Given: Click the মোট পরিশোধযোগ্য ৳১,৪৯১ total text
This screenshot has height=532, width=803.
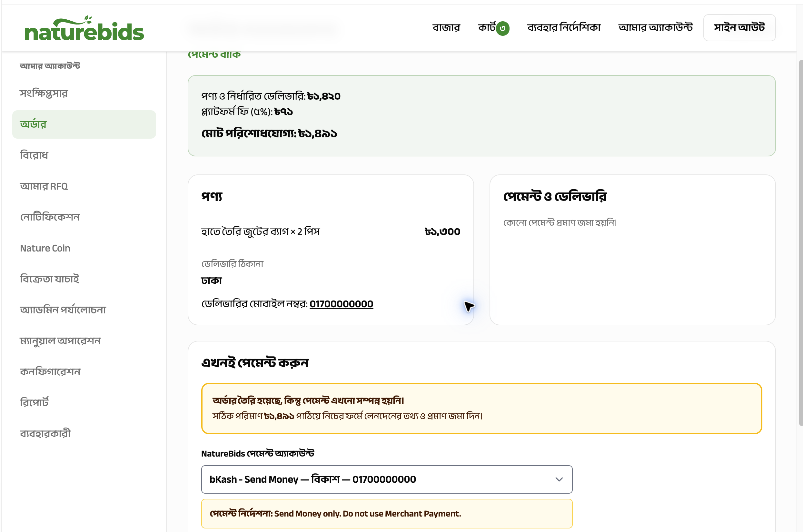Looking at the screenshot, I should tap(269, 134).
